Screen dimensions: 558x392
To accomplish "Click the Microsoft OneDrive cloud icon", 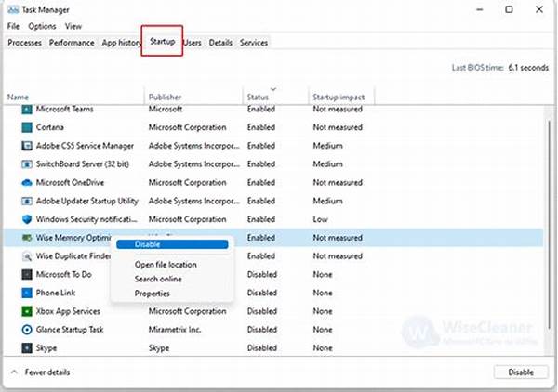I will (27, 183).
